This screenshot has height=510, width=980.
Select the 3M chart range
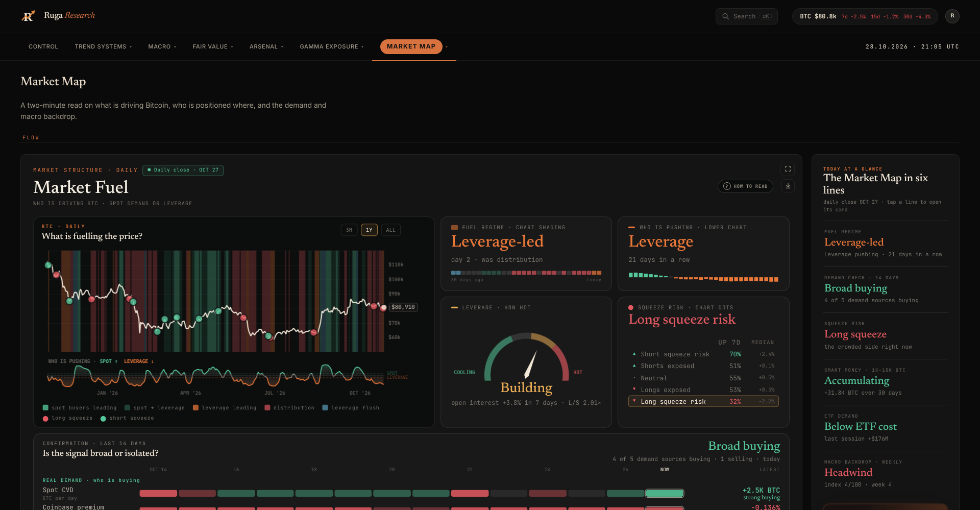pyautogui.click(x=349, y=230)
